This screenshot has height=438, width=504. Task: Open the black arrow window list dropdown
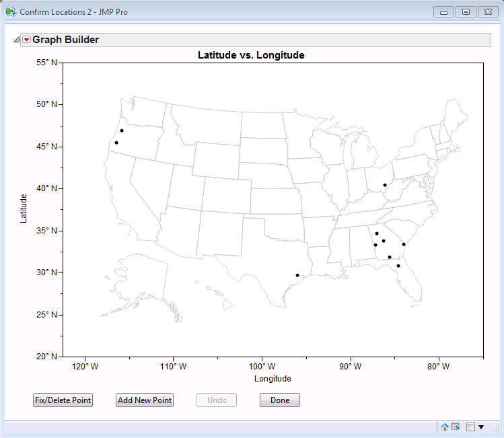pyautogui.click(x=481, y=427)
